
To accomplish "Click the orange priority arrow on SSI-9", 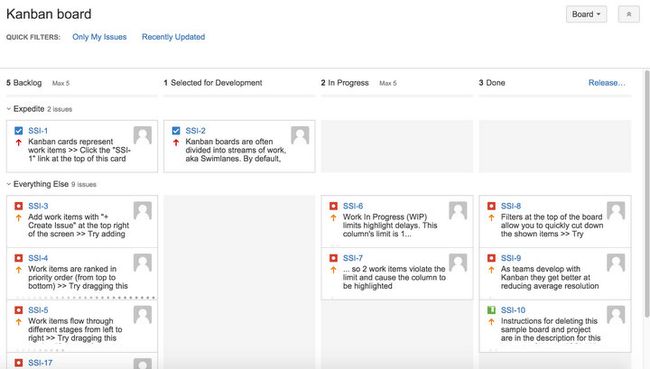I will click(x=491, y=270).
